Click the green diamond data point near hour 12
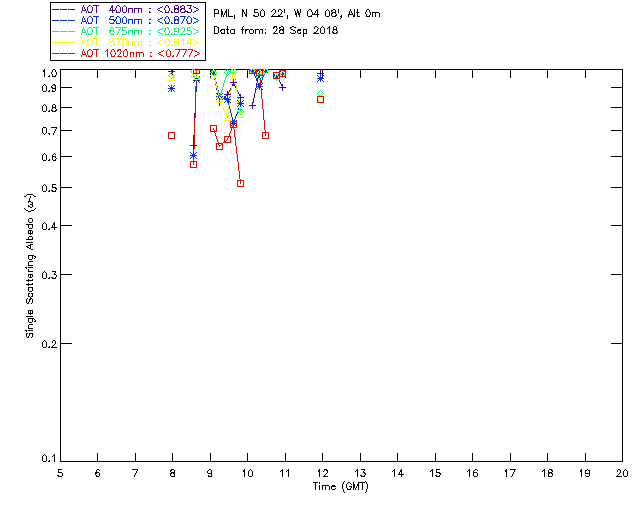The image size is (640, 512). coord(320,94)
